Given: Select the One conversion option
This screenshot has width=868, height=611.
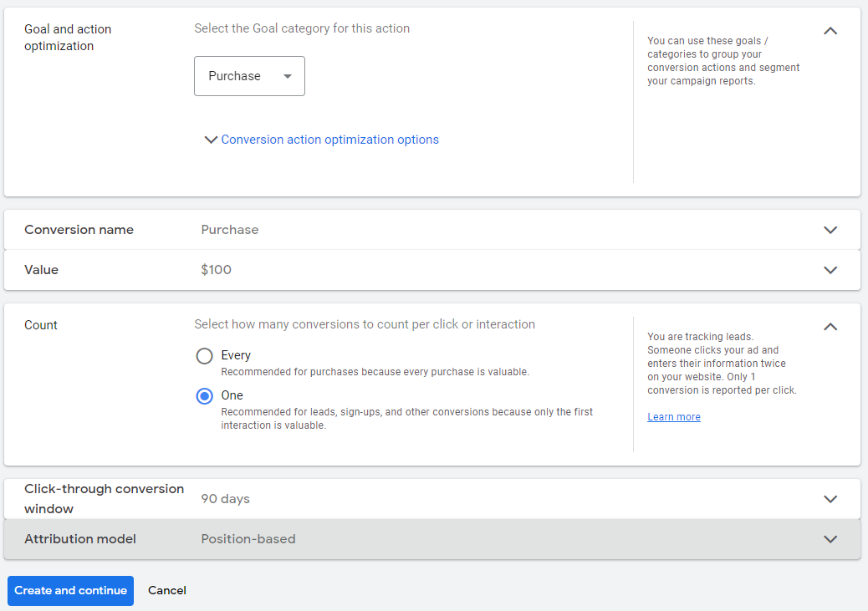Looking at the screenshot, I should (x=204, y=395).
